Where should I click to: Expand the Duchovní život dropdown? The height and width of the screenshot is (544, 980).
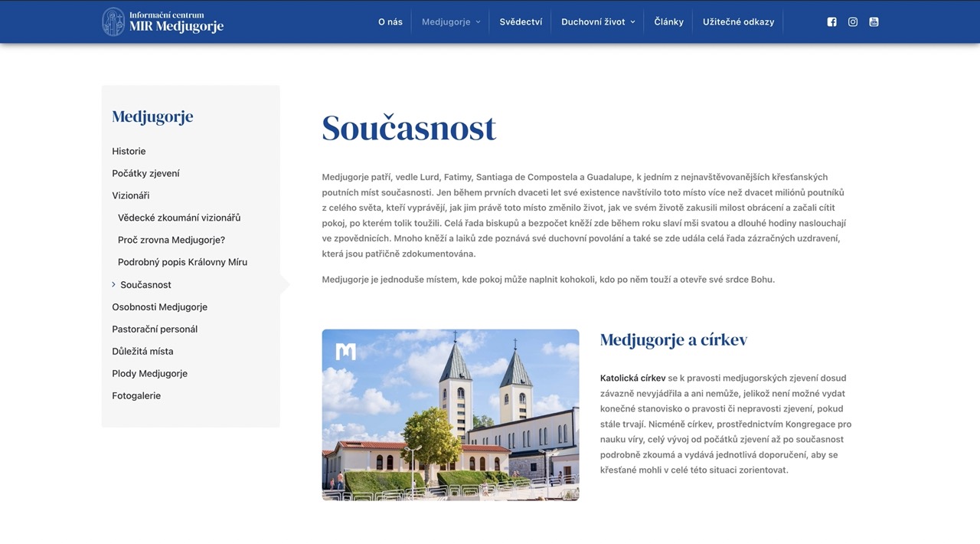(x=599, y=21)
